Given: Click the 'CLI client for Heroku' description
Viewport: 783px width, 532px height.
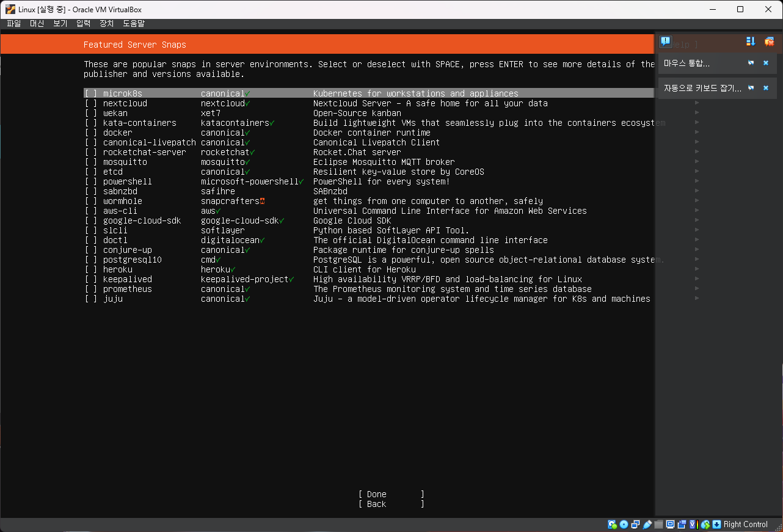Looking at the screenshot, I should pyautogui.click(x=365, y=269).
